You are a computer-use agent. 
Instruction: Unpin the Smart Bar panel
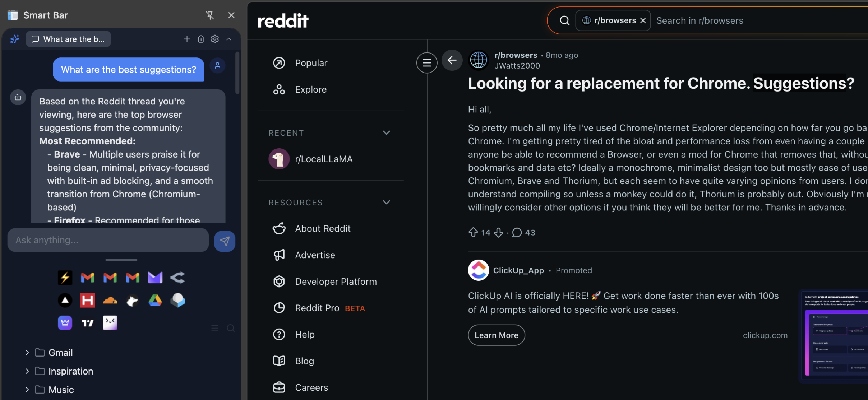[x=210, y=15]
